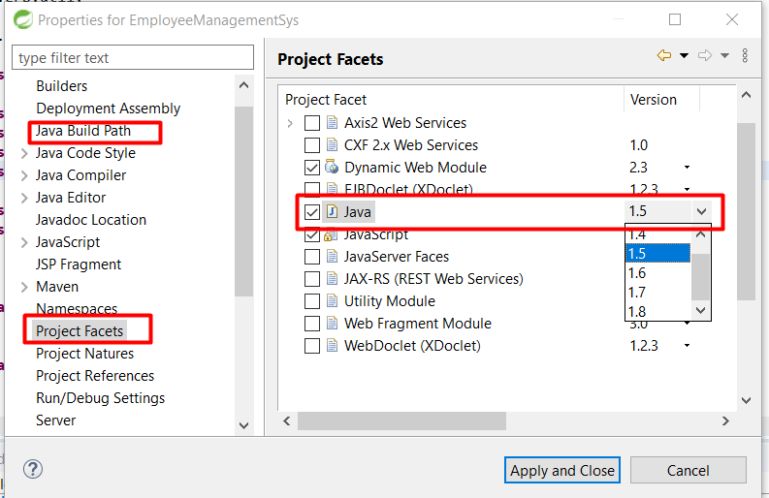
Task: Uncheck the Java facet checkbox
Action: pyautogui.click(x=312, y=212)
